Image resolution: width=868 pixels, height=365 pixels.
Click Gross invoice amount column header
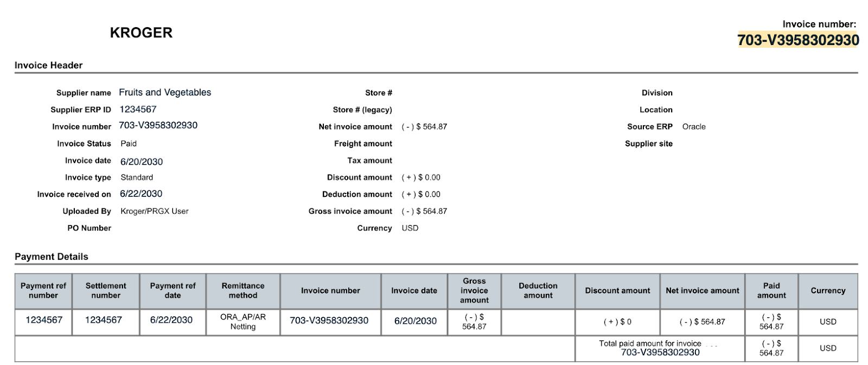pyautogui.click(x=474, y=291)
